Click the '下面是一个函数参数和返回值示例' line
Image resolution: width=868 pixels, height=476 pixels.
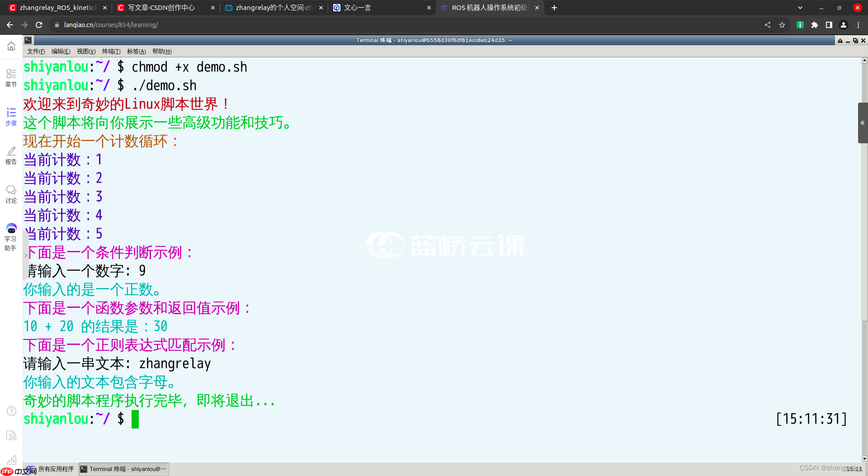pyautogui.click(x=138, y=308)
